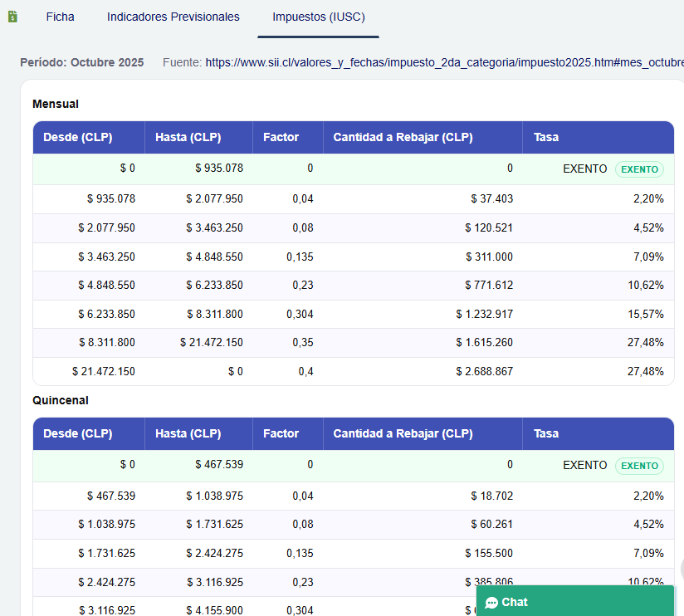Image resolution: width=684 pixels, height=616 pixels.
Task: Click the Tasa header in Quincenal table
Action: tap(546, 433)
